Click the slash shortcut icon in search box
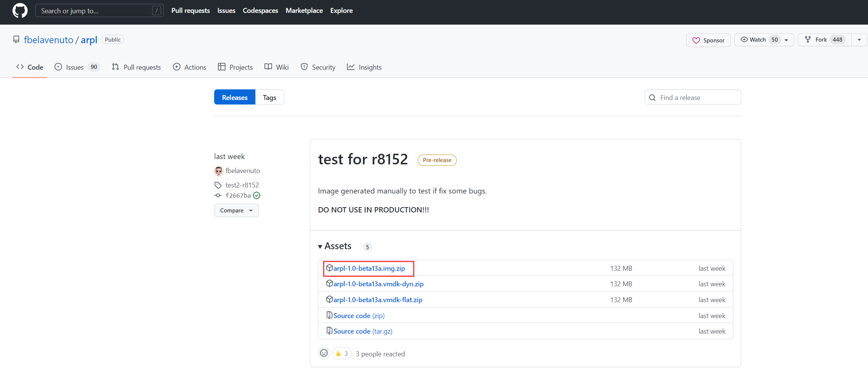This screenshot has width=868, height=373. coord(157,11)
